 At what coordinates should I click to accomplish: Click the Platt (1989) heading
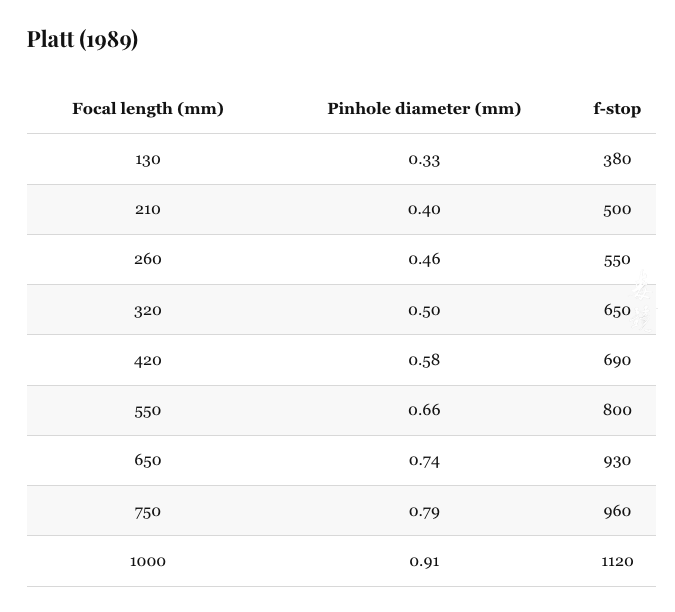[83, 39]
